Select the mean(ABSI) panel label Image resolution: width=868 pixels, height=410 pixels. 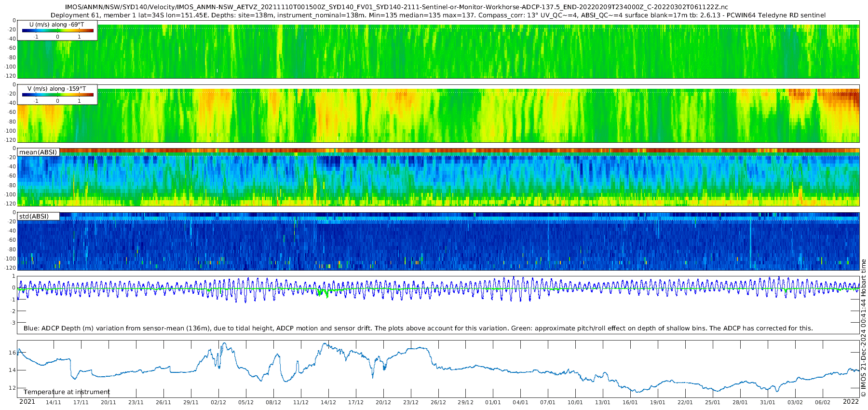click(x=38, y=152)
